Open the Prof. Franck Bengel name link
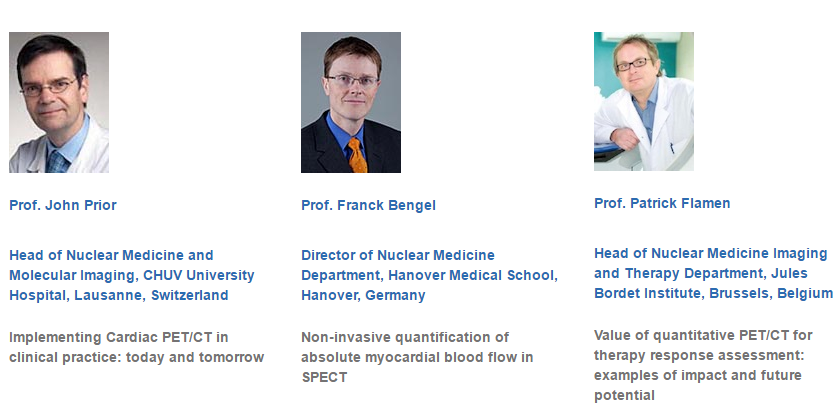 coord(368,205)
